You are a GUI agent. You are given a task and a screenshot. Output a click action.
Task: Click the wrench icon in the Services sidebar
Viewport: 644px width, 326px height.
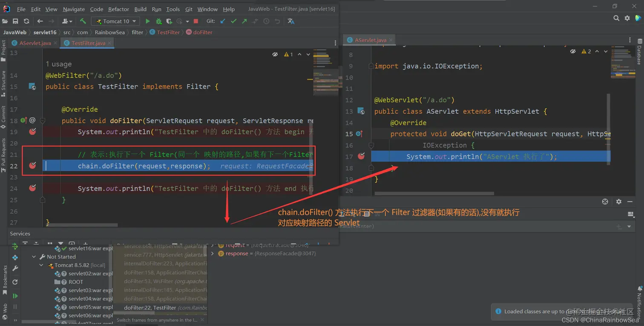pos(15,268)
